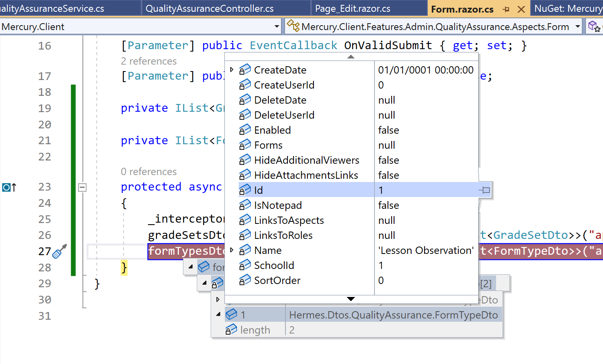Screen dimensions: 603x364
Task: Click the orange breadcrumb icon before the namespace path
Action: click(x=293, y=26)
